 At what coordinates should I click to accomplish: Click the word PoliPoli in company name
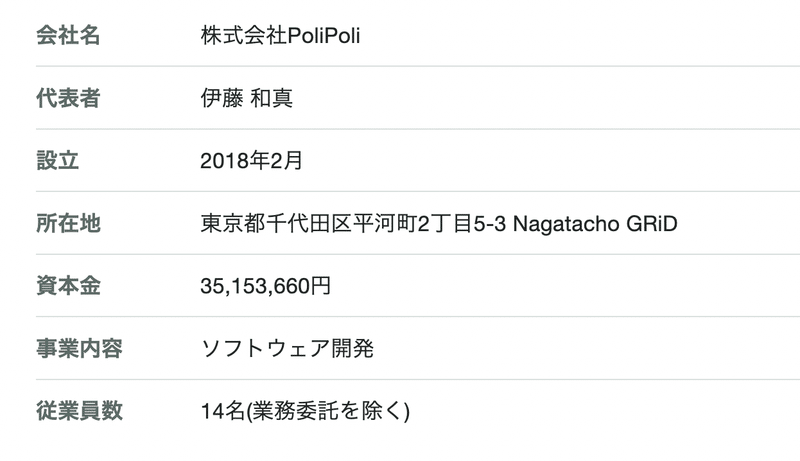(323, 36)
